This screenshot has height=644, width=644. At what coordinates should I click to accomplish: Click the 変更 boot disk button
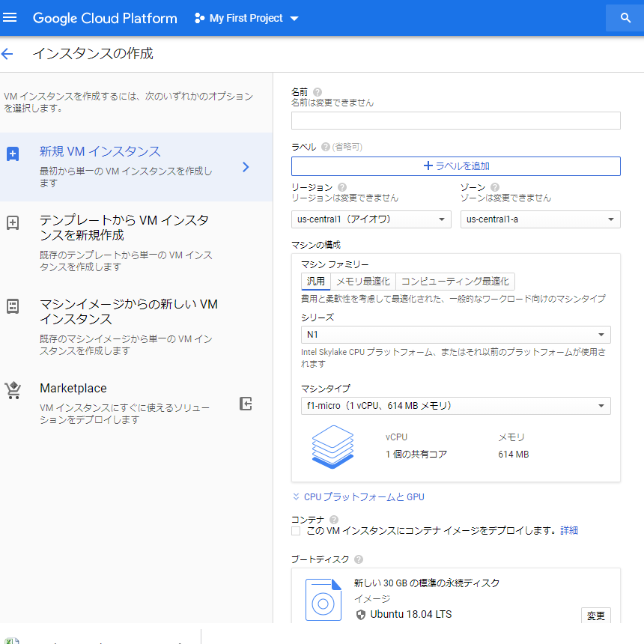[x=596, y=616]
